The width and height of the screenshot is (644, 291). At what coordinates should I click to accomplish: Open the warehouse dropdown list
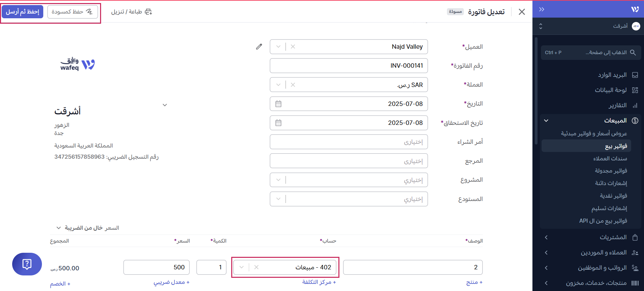pos(278,199)
